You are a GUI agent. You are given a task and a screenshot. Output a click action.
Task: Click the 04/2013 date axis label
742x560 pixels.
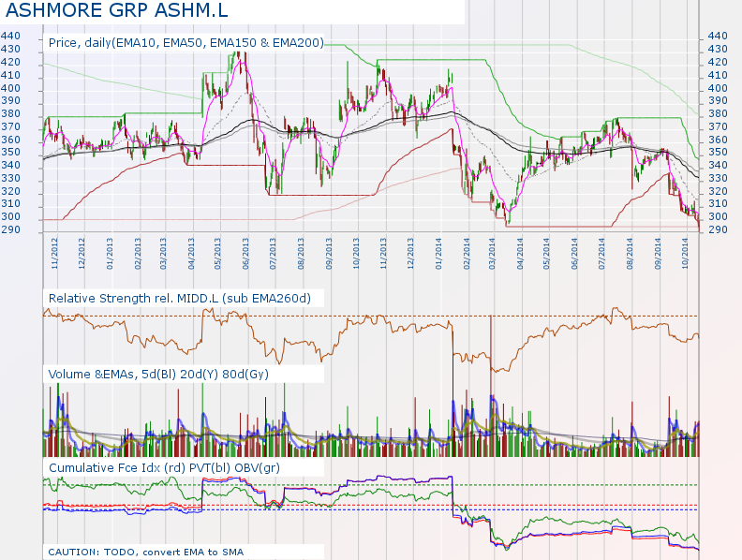pos(191,254)
